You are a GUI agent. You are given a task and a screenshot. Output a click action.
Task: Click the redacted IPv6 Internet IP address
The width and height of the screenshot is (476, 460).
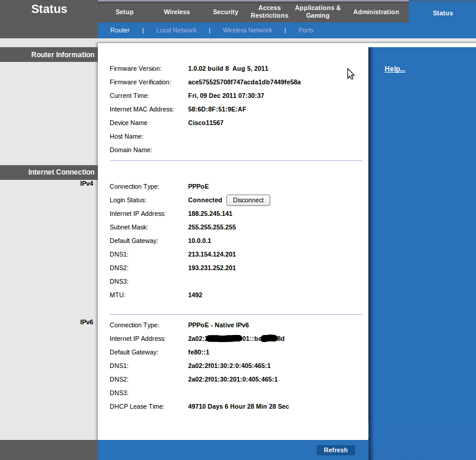[x=236, y=339]
